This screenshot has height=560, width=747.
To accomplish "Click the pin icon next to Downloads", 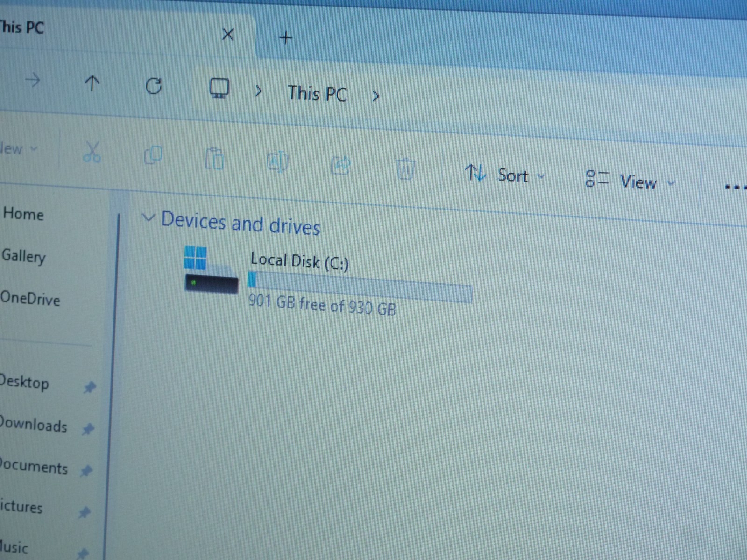I will 88,429.
